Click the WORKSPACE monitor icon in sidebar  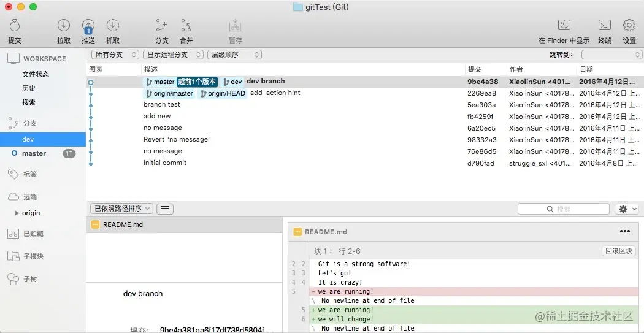[13, 59]
